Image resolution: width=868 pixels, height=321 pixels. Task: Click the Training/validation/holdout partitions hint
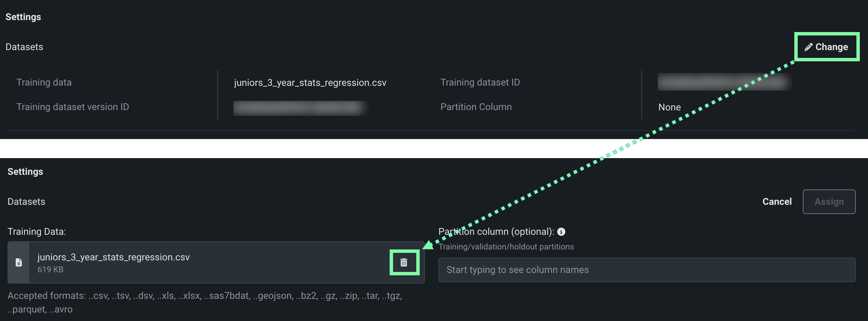pos(506,247)
